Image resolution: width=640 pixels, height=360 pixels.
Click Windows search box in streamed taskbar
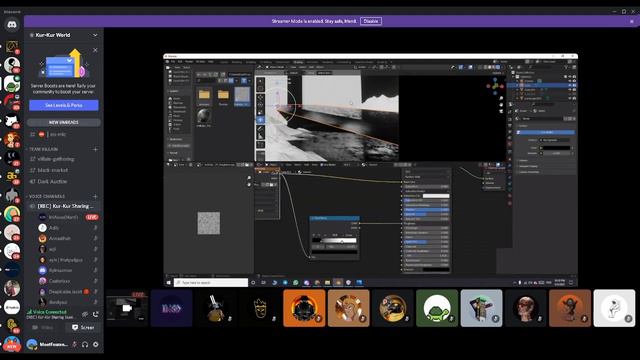pyautogui.click(x=211, y=282)
